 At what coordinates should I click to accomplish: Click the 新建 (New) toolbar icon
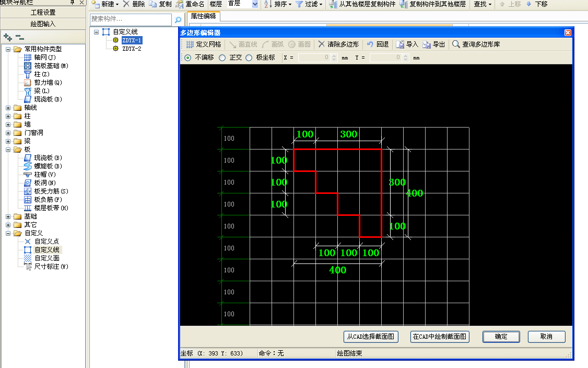(95, 4)
